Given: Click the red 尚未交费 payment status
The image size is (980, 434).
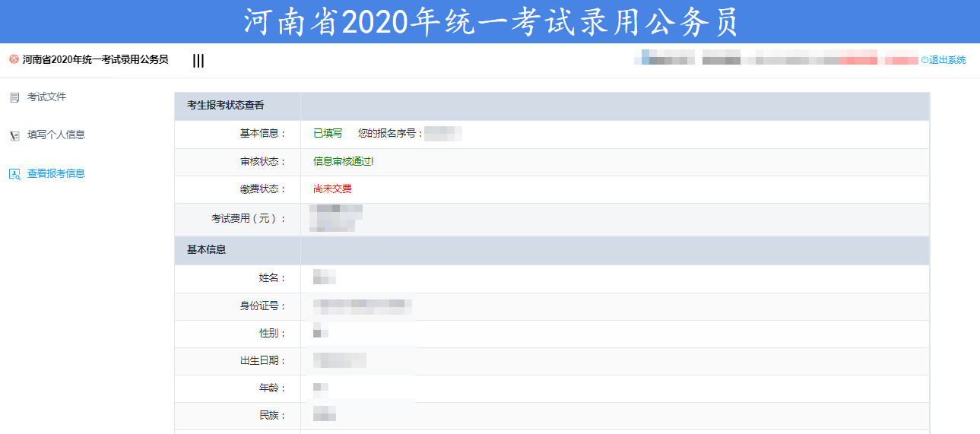Looking at the screenshot, I should [332, 189].
